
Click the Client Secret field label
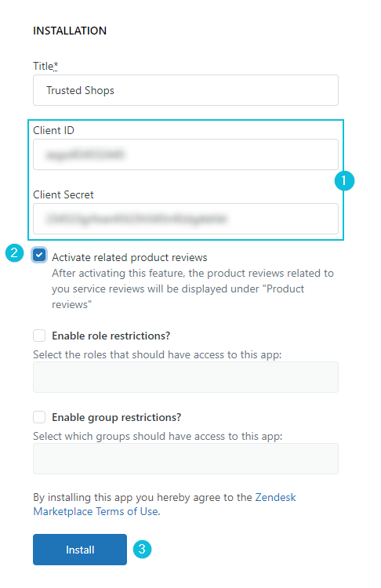(x=63, y=194)
